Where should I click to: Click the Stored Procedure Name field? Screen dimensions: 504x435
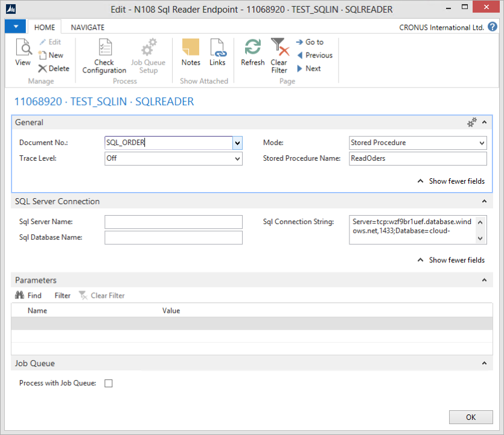click(x=418, y=159)
